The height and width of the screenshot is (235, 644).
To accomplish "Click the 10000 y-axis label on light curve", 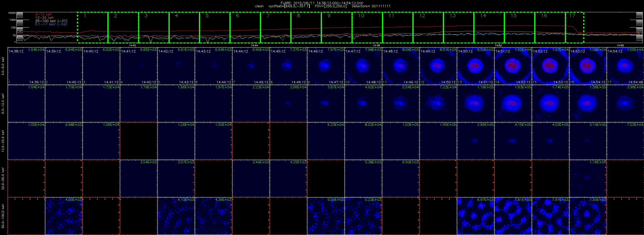I will click(12, 13).
